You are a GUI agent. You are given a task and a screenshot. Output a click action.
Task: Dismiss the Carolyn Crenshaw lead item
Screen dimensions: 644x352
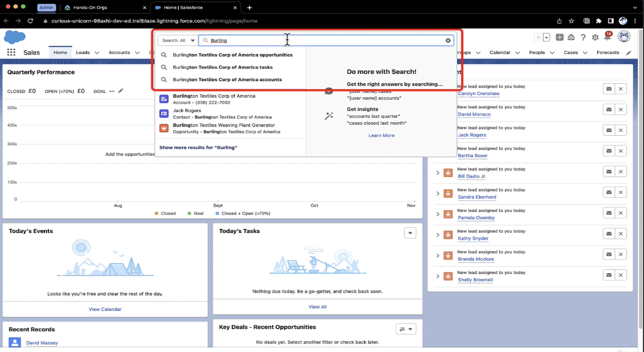[x=621, y=89]
